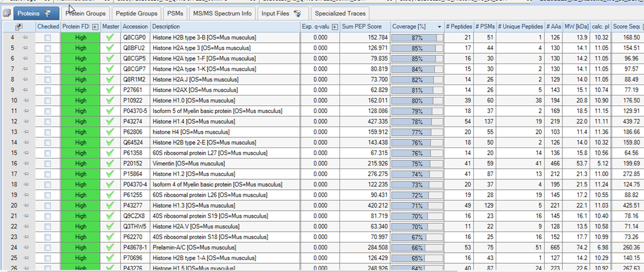The width and height of the screenshot is (644, 272).
Task: Click the pin icon on row 10
Action: [25, 101]
